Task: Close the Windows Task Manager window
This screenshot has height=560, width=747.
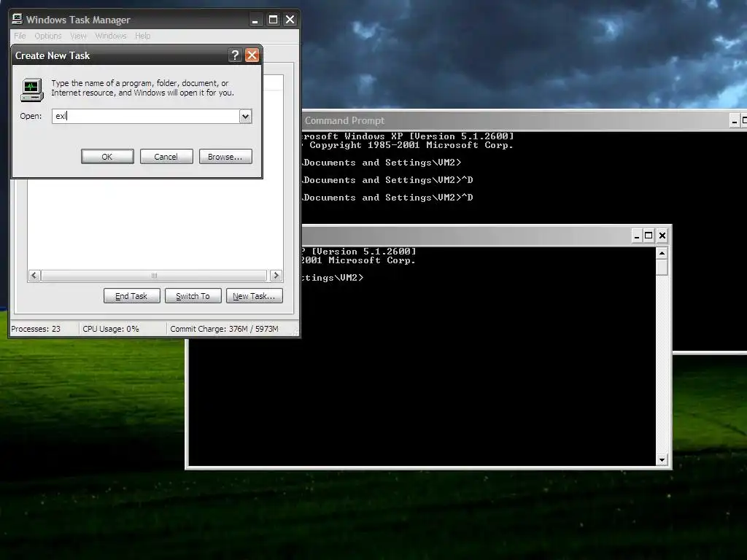Action: 290,20
